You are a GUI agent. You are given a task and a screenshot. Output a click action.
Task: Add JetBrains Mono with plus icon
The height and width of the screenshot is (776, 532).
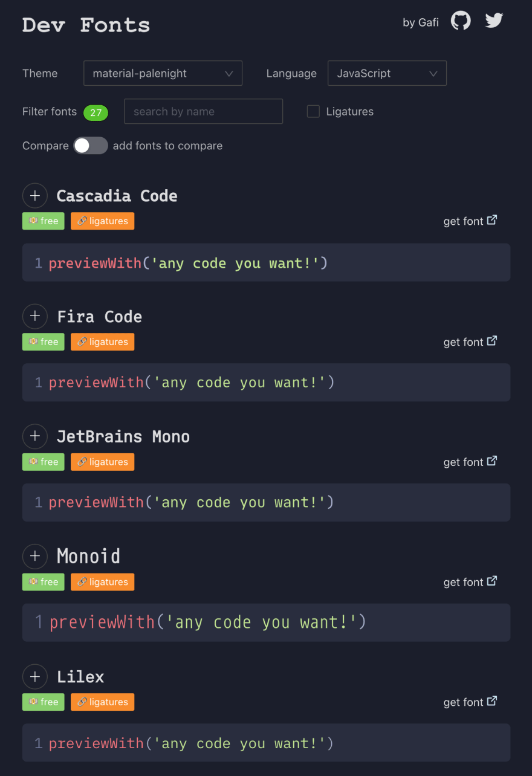(x=35, y=436)
